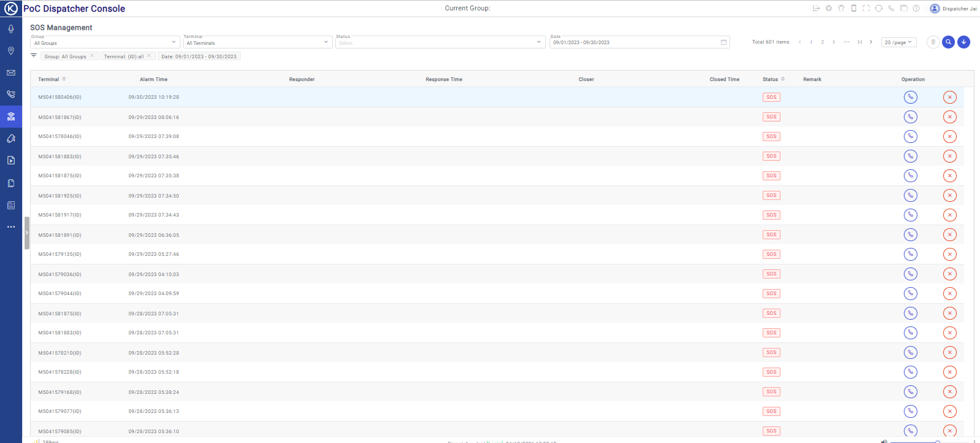Go to pagination page 3
This screenshot has width=980, height=443.
[x=833, y=42]
